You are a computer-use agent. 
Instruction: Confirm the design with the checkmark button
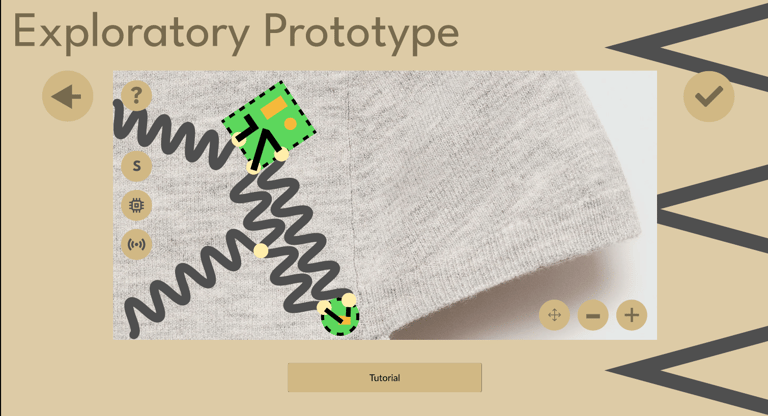[x=709, y=96]
